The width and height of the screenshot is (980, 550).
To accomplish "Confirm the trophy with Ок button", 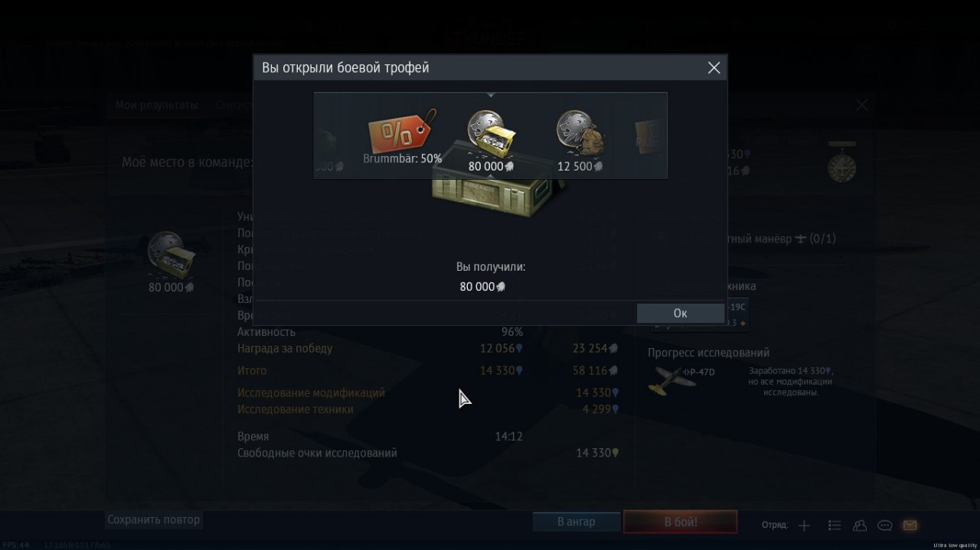I will pyautogui.click(x=680, y=313).
